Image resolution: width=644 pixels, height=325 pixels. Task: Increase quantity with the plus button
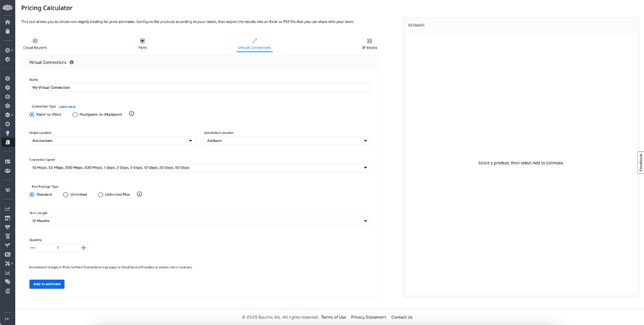click(84, 248)
